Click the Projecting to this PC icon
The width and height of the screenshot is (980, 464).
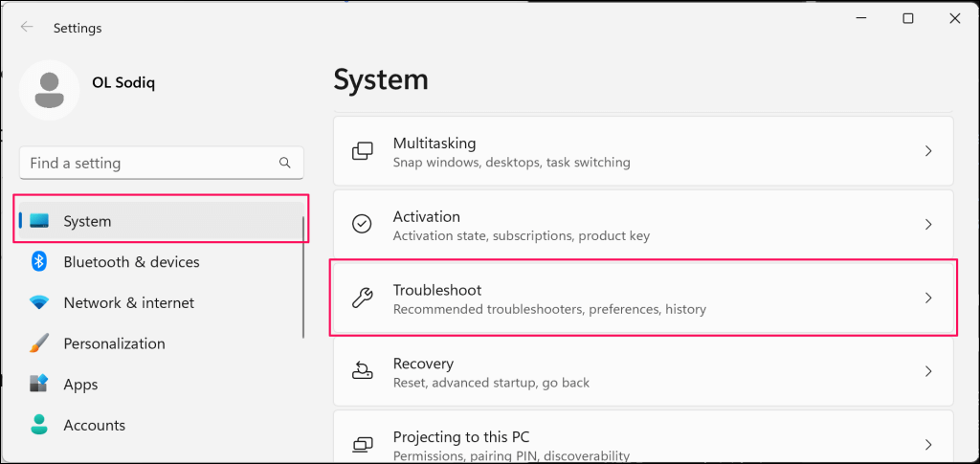click(363, 445)
